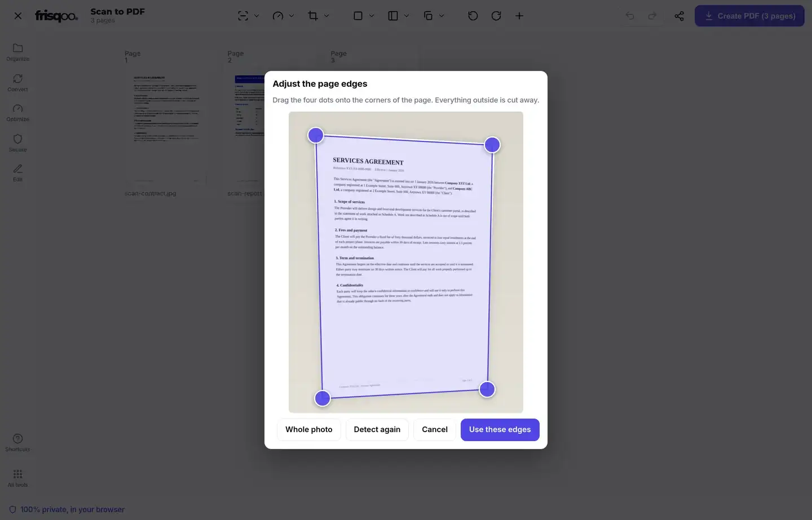Rotate pages clockwise
The height and width of the screenshot is (520, 812).
pos(496,16)
